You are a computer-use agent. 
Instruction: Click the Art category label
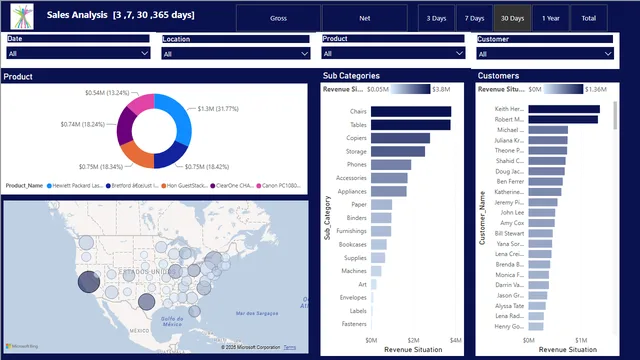pyautogui.click(x=362, y=284)
